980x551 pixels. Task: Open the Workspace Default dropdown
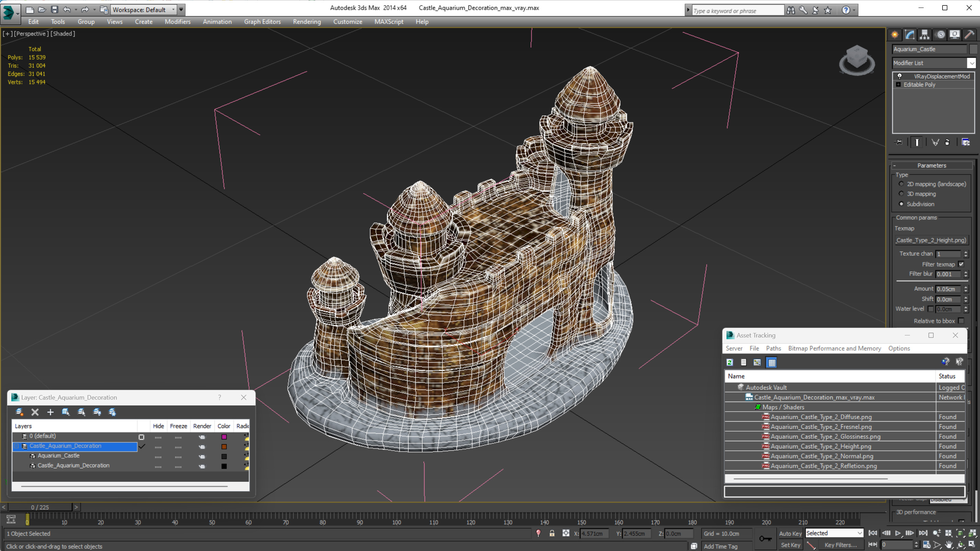pos(173,10)
